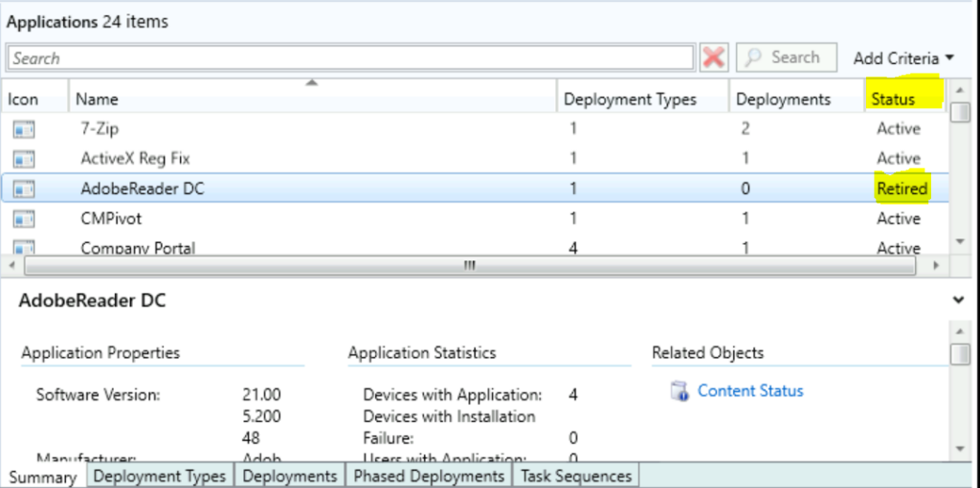Click the Active status of CMPivot
Viewport: 980px width, 488px height.
pyautogui.click(x=899, y=219)
